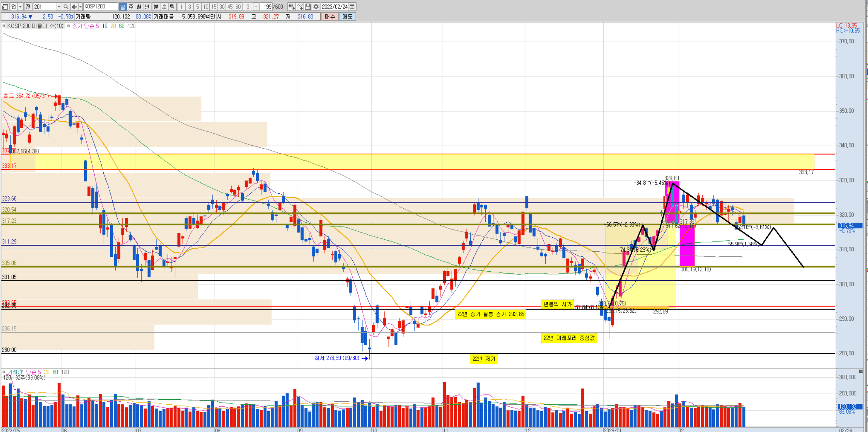Expand the speaker options dropdown arrow
868x432 pixels.
80,6
